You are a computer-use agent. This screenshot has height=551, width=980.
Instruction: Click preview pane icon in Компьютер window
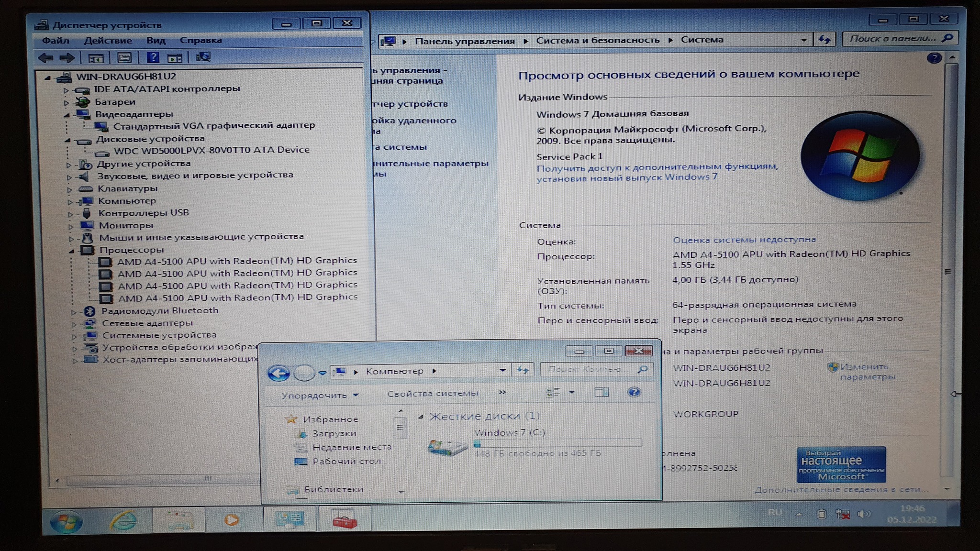pos(601,392)
